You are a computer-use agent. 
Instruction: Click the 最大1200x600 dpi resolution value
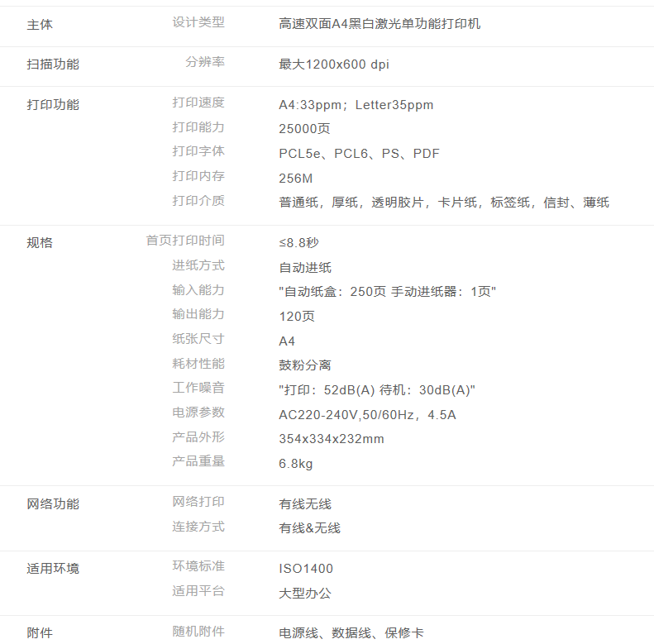coord(334,64)
